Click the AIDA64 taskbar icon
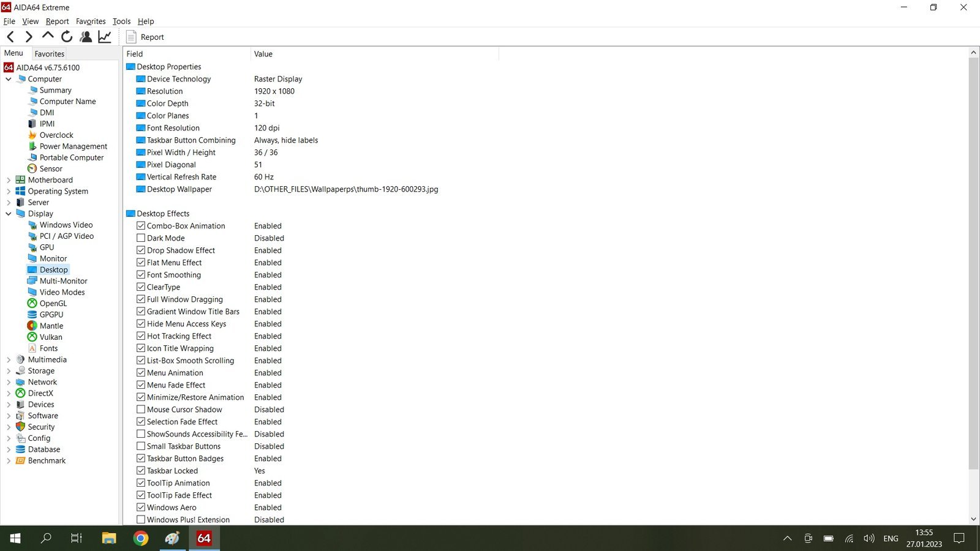Viewport: 980px width, 551px height. (204, 538)
